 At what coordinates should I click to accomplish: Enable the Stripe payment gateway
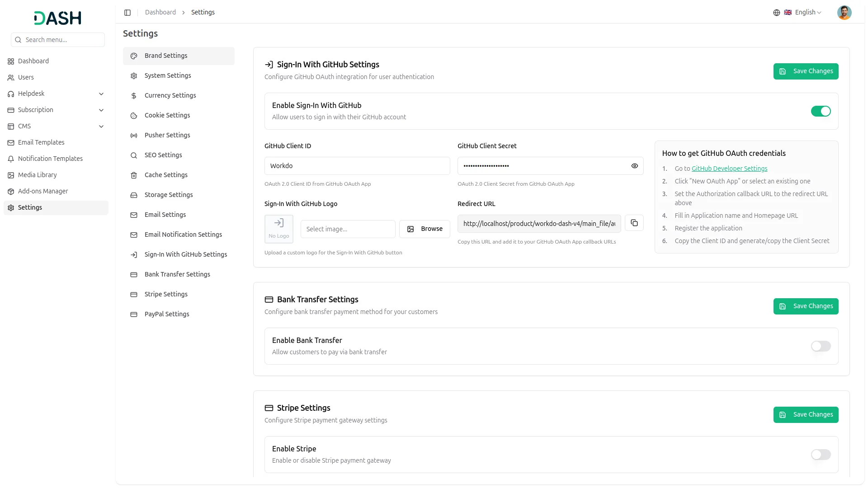(x=821, y=455)
